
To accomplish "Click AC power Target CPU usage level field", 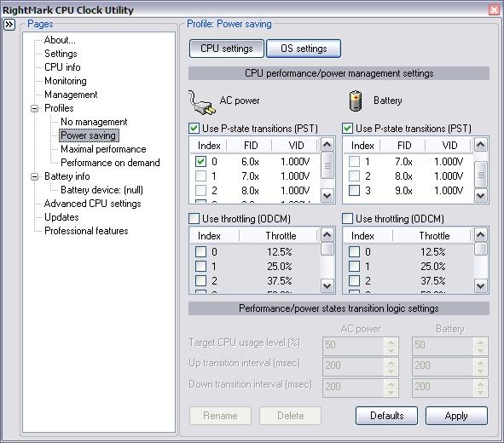I will (361, 345).
